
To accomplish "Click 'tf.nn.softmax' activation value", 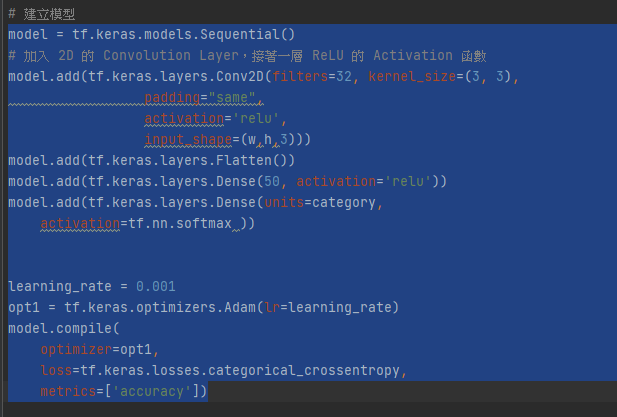I will pos(180,223).
